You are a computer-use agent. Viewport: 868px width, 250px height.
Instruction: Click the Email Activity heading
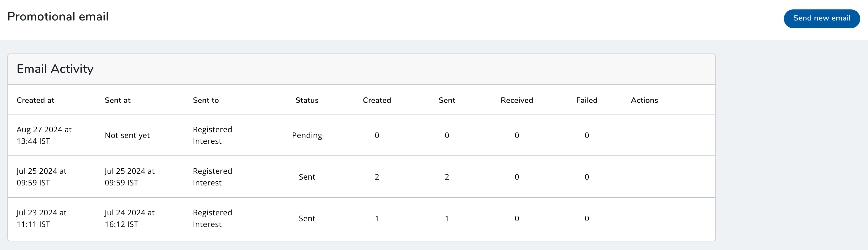[55, 69]
